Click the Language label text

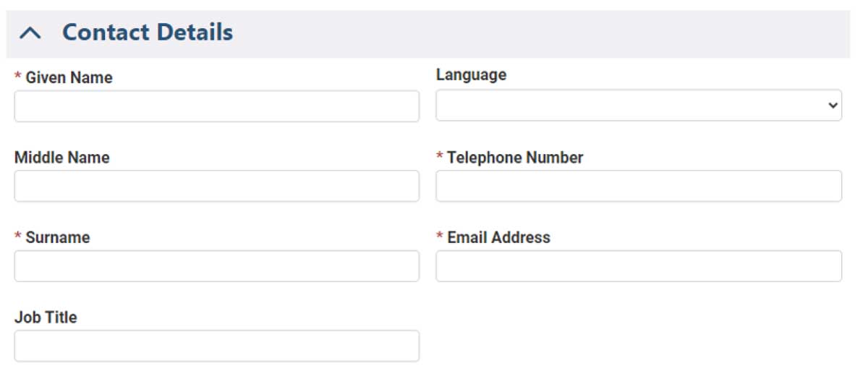pos(472,75)
